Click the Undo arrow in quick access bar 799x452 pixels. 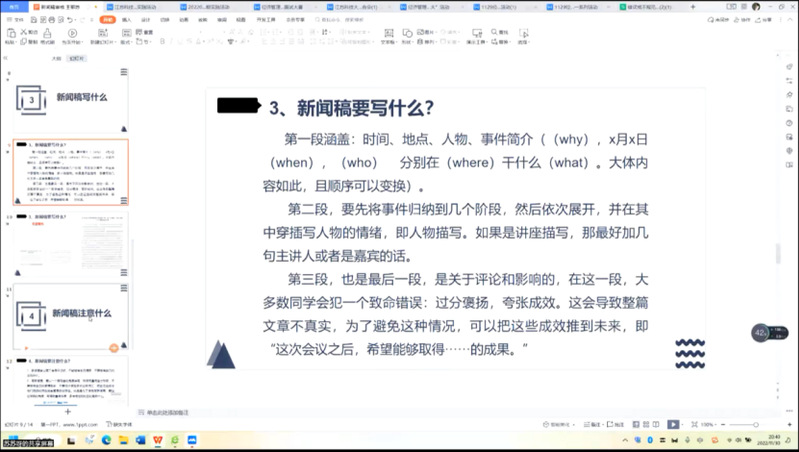(x=66, y=19)
